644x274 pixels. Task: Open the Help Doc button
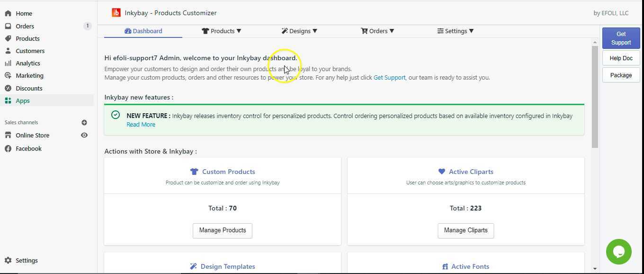[621, 58]
